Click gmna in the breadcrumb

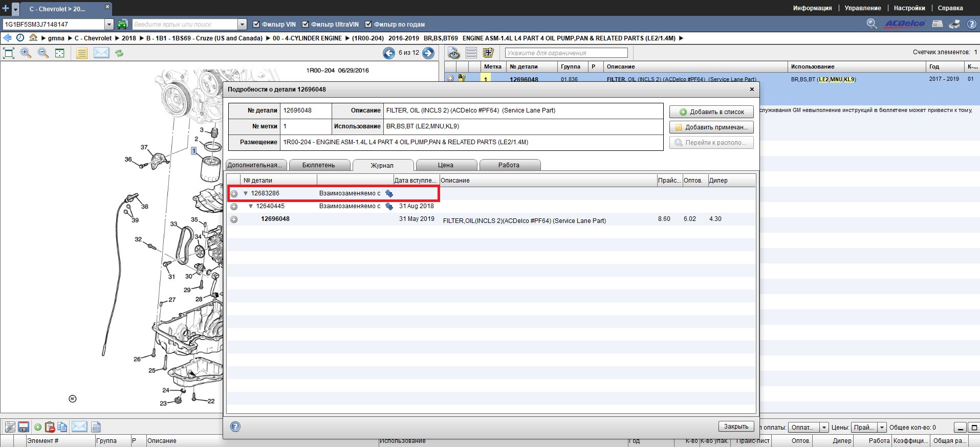point(56,38)
